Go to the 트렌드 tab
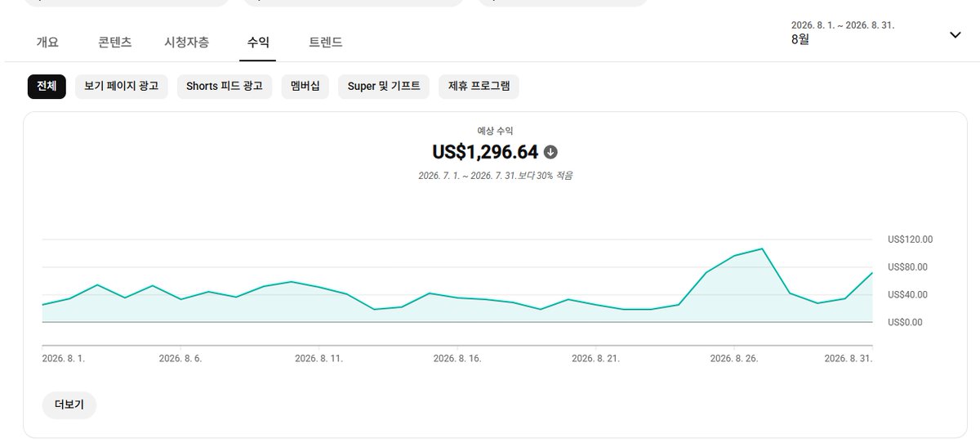The image size is (980, 443). [326, 43]
